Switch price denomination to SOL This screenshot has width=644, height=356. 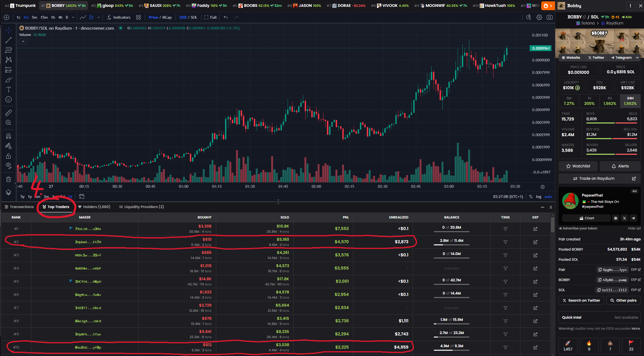click(x=194, y=17)
